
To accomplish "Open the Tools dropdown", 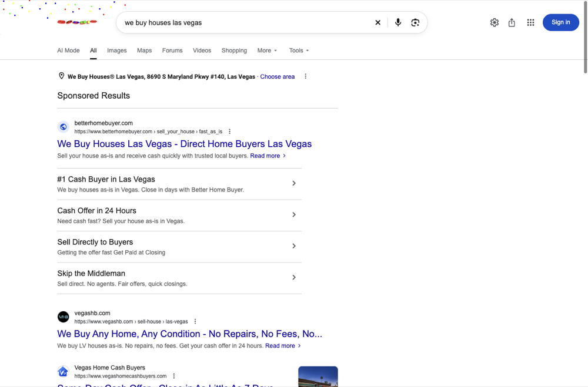I will point(299,51).
